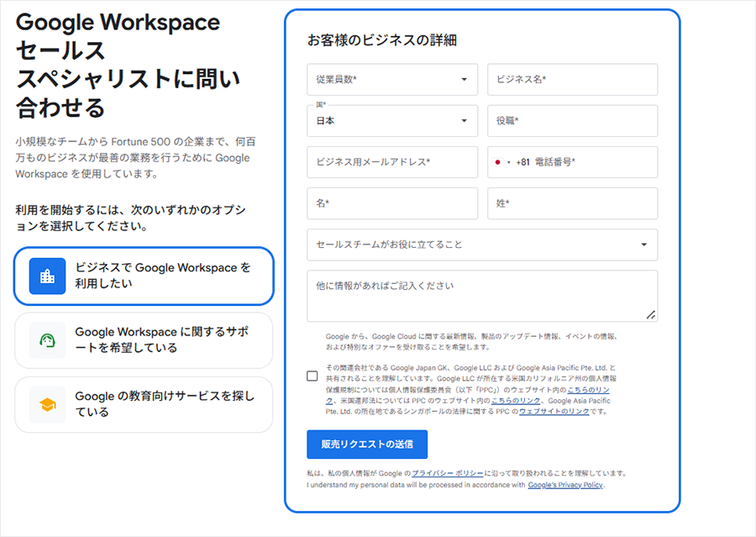
Task: Click the 役職 input field
Action: point(572,121)
